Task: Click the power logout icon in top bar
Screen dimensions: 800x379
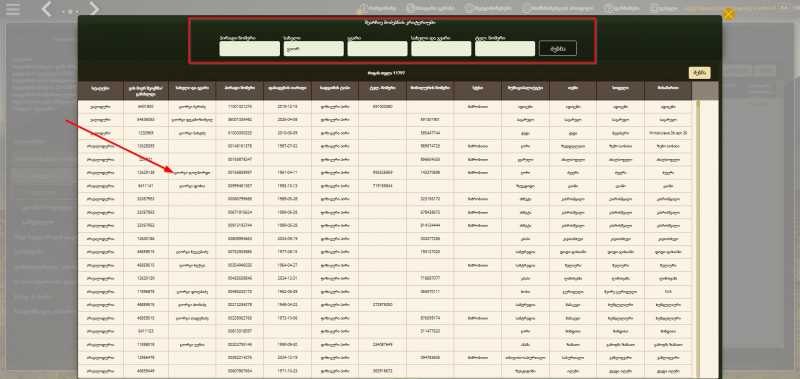Action: pyautogui.click(x=654, y=8)
